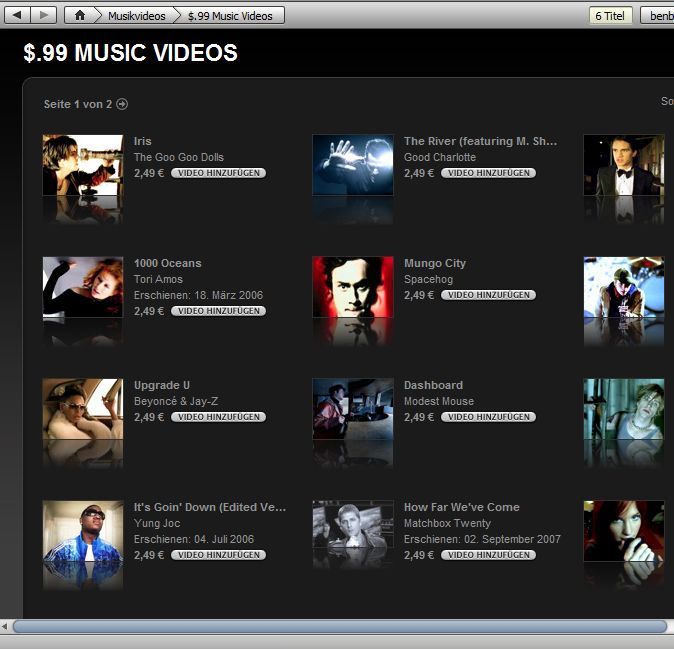Click the Spacehog artist name
The width and height of the screenshot is (674, 649).
coord(428,280)
